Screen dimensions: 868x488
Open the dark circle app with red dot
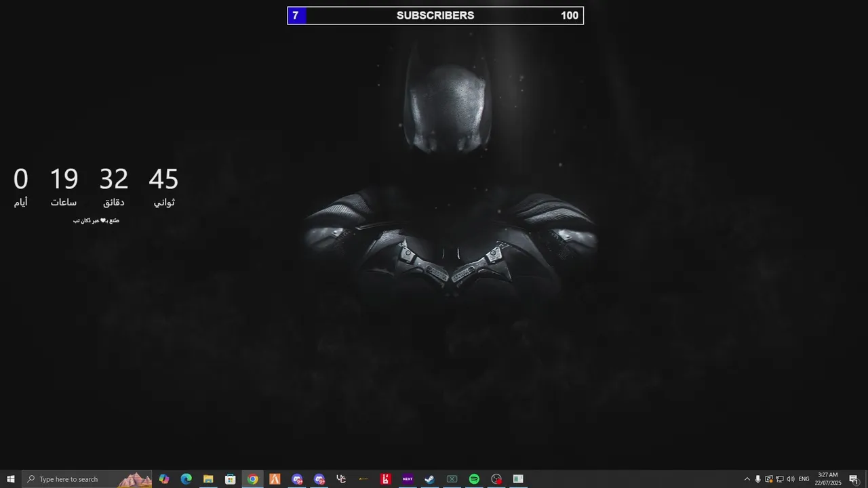496,479
